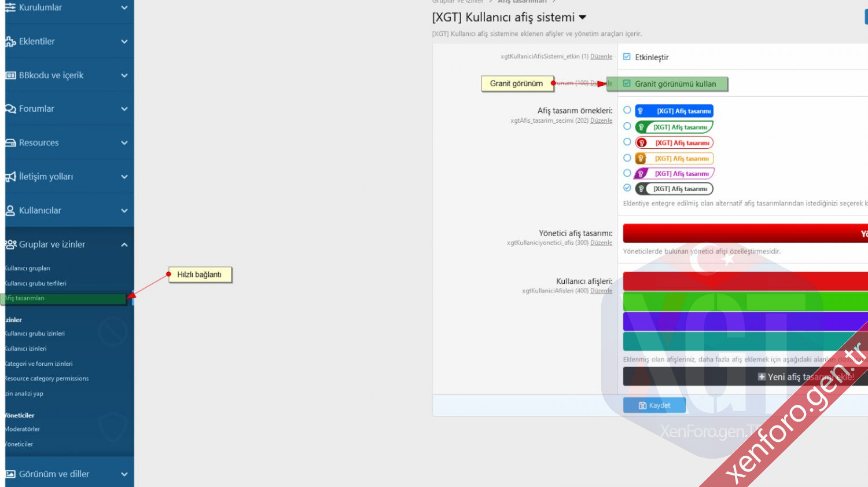868x487 pixels.
Task: Click the Forumlar speech bubbles icon
Action: 10,109
